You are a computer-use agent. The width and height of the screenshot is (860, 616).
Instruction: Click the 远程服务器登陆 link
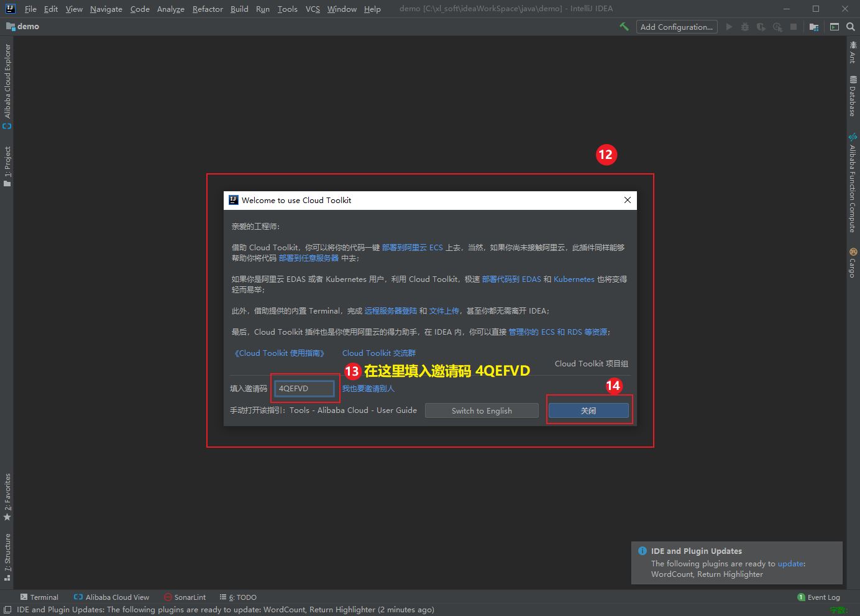[x=391, y=310]
